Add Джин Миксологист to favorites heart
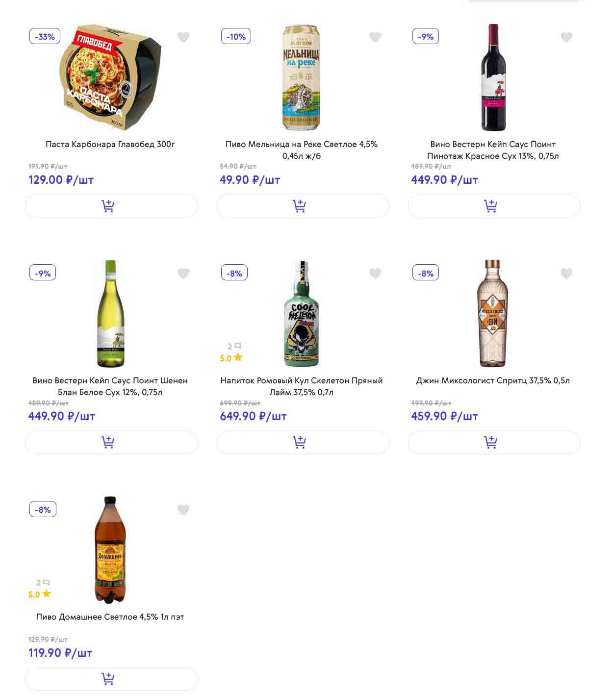The width and height of the screenshot is (613, 700). [x=566, y=274]
